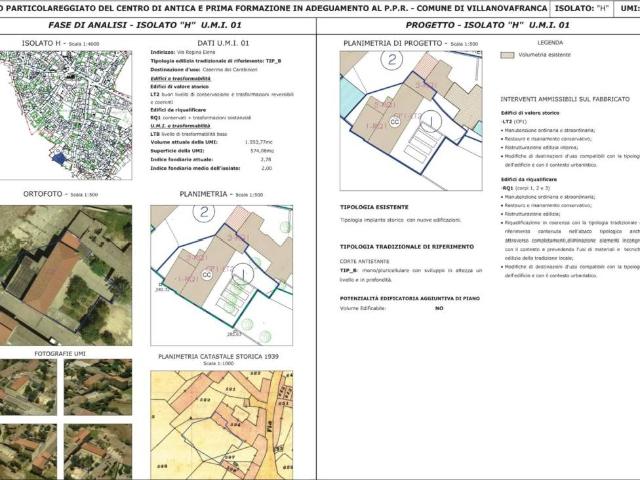Screen dimensions: 640x480
Task: Click the 'Edifici di valore storico' label in DATI U.M.I.
Action: pyautogui.click(x=180, y=87)
